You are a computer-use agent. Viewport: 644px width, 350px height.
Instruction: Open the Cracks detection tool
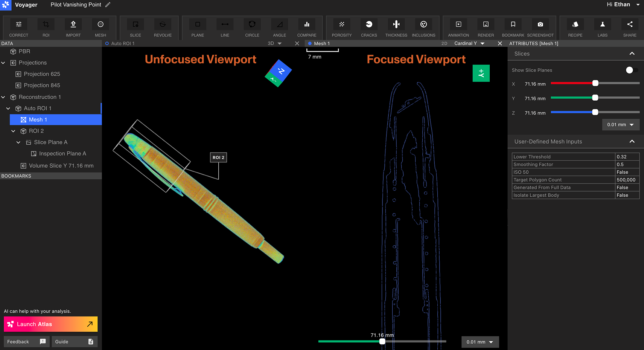tap(369, 27)
